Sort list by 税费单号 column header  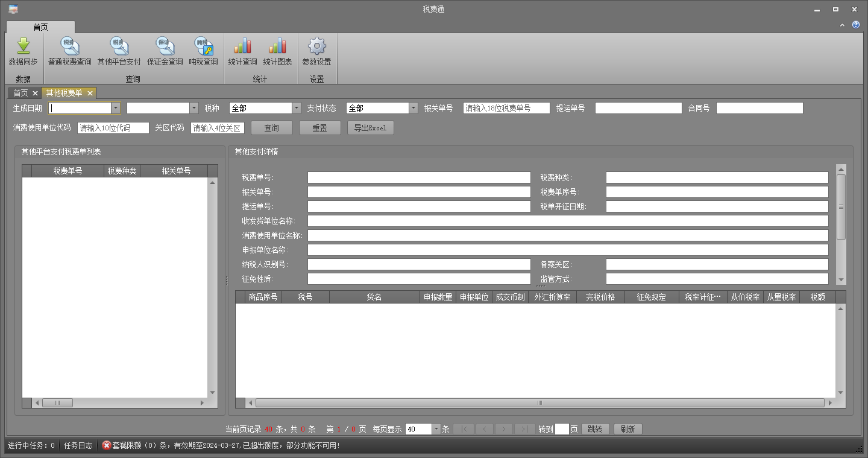68,171
